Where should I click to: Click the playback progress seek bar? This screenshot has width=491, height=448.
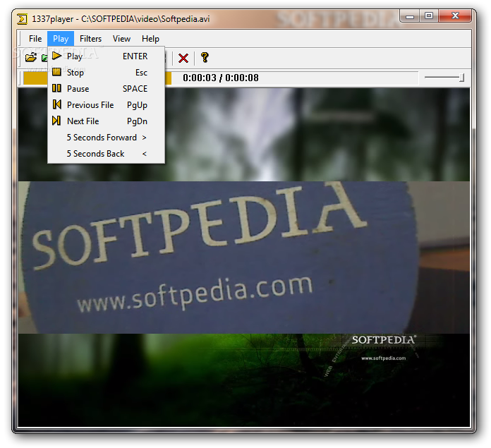220,78
